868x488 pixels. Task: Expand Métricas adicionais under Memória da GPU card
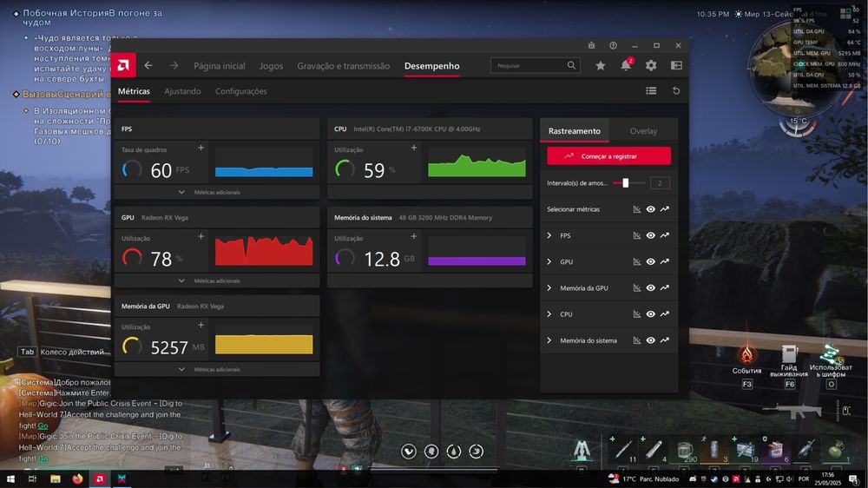coord(216,369)
